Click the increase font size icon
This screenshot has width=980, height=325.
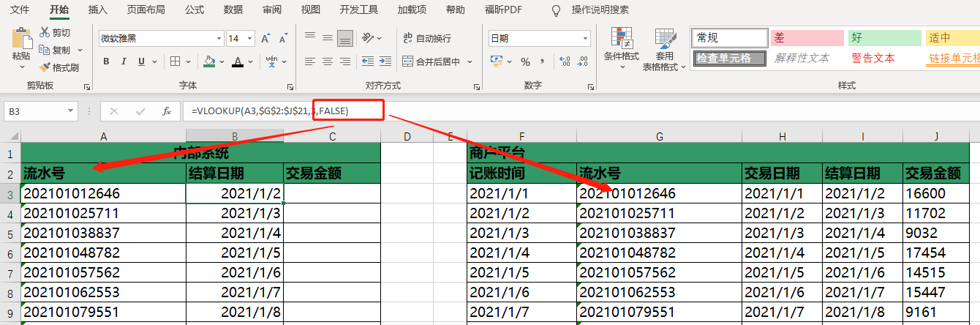(265, 38)
